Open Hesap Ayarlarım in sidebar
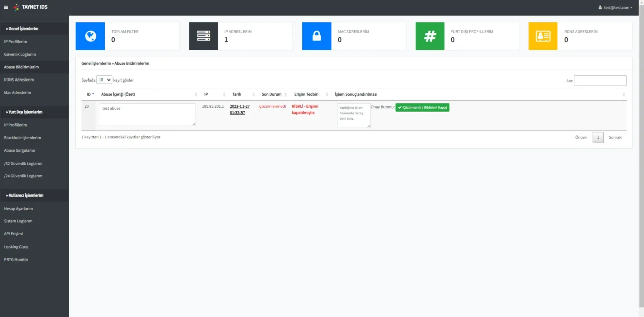 click(18, 208)
